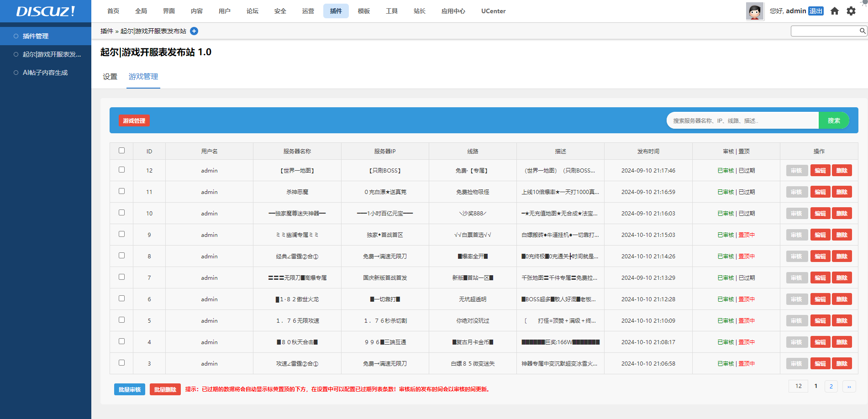Click the home icon in top bar
Viewport: 868px width, 419px height.
(x=835, y=11)
